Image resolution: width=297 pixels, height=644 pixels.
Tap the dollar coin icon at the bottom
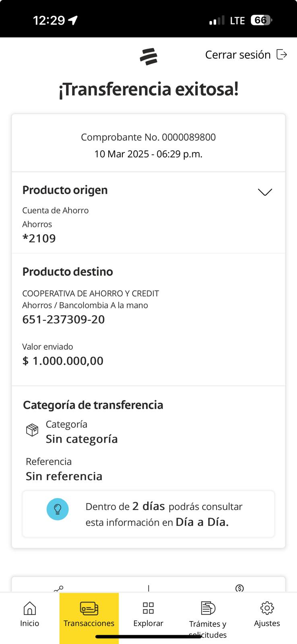tap(239, 588)
